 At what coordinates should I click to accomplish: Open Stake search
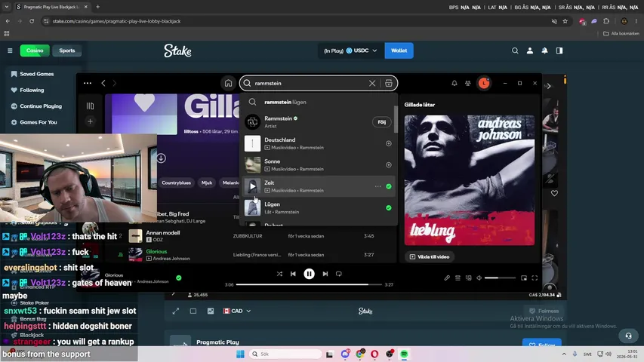pyautogui.click(x=515, y=51)
